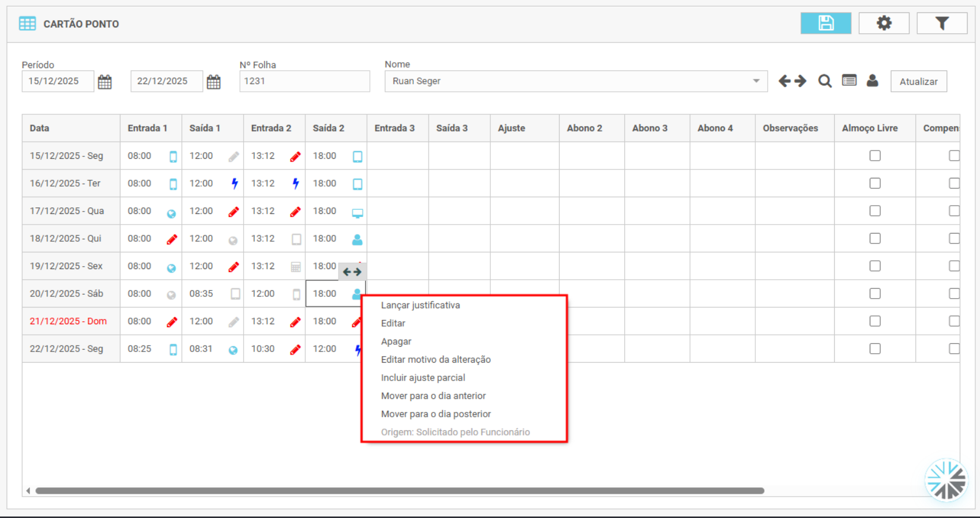Check Almoço Livre for 15/12/2025

click(x=874, y=156)
